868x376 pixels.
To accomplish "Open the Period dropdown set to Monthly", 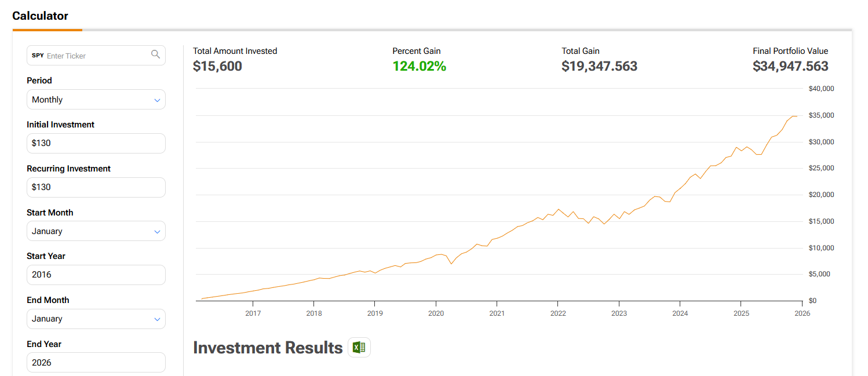I will coord(96,100).
